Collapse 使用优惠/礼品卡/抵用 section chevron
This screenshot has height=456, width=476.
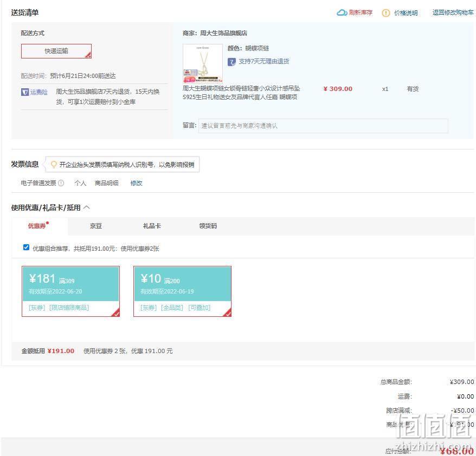coord(87,207)
